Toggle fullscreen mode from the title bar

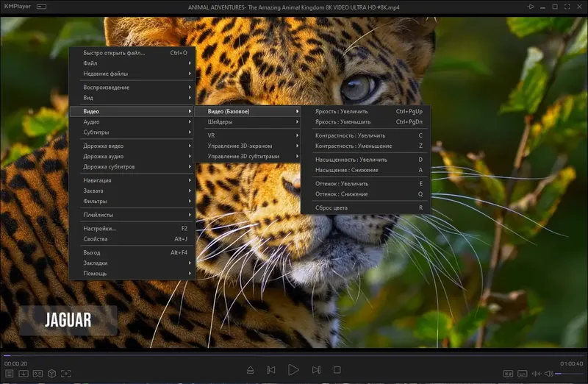[567, 7]
